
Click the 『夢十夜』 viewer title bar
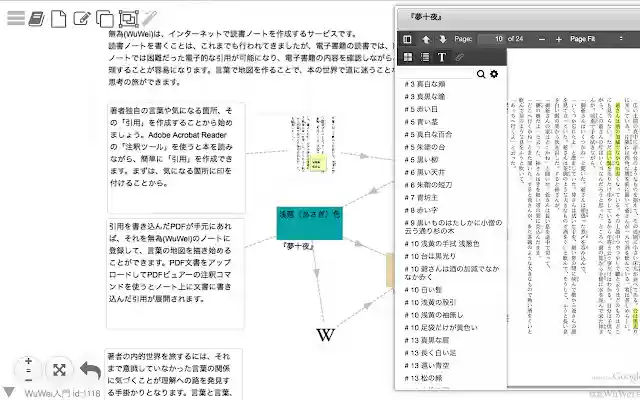[x=518, y=17]
